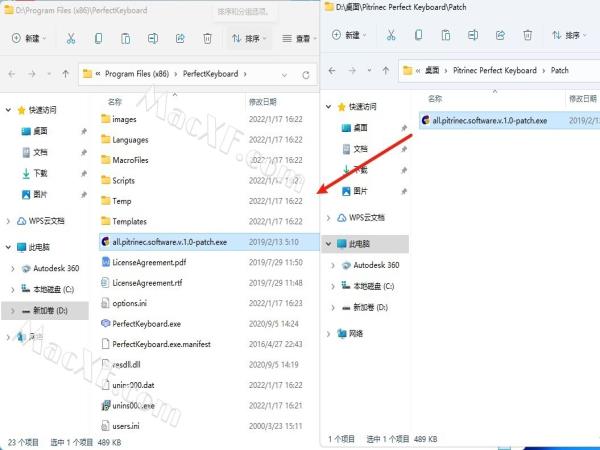600x450 pixels.
Task: Click Patch breadcrumb in right window
Action: (x=559, y=70)
